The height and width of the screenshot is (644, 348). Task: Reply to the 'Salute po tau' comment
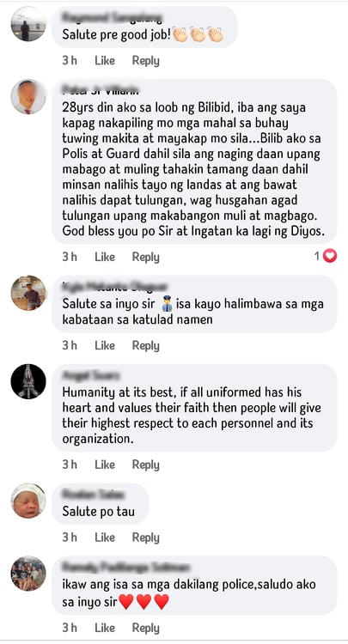tap(145, 538)
